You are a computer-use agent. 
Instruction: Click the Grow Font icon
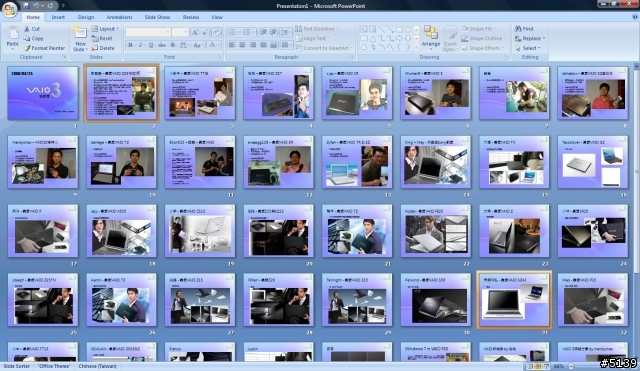pyautogui.click(x=195, y=32)
